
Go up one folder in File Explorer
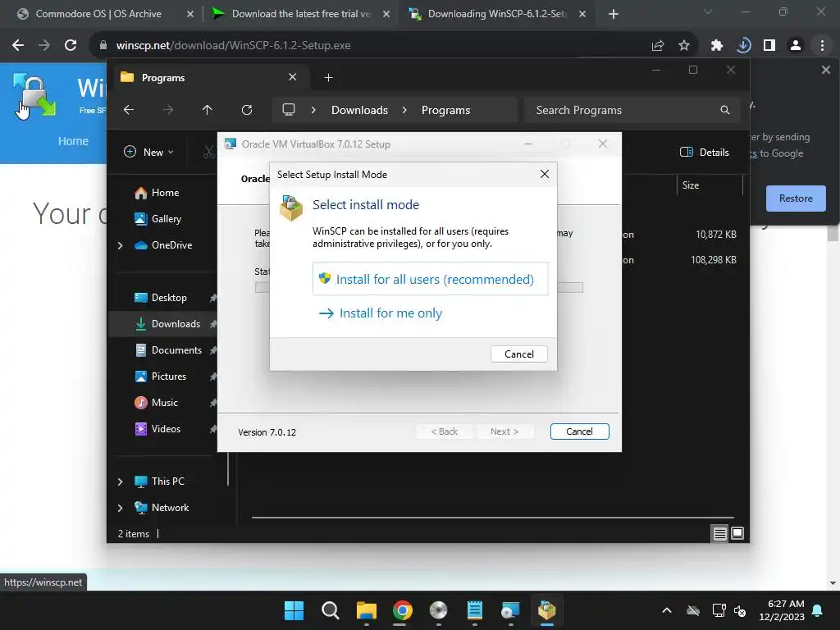[208, 110]
